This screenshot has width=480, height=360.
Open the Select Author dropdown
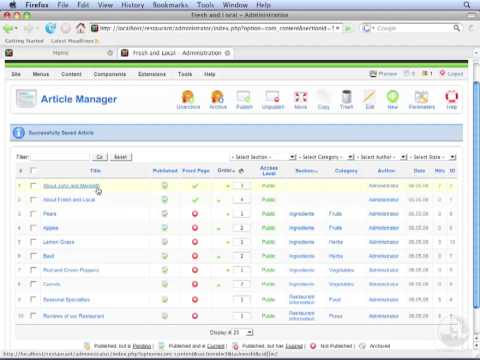click(x=381, y=157)
